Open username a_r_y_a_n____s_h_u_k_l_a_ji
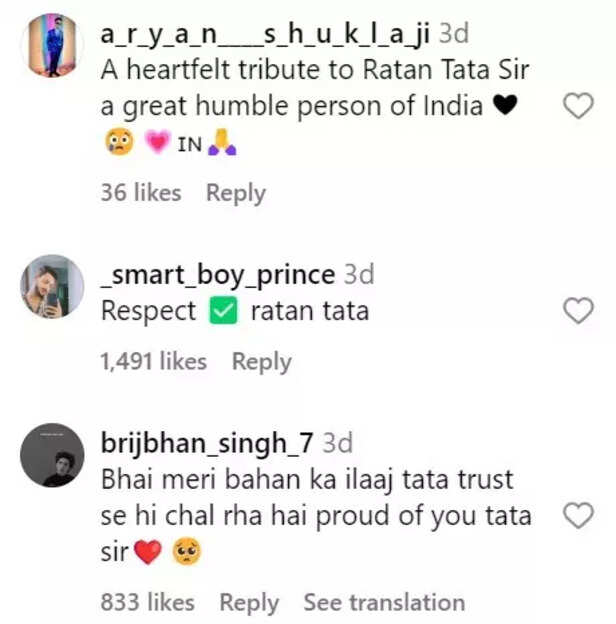Screen dimensions: 616x624 pyautogui.click(x=265, y=35)
